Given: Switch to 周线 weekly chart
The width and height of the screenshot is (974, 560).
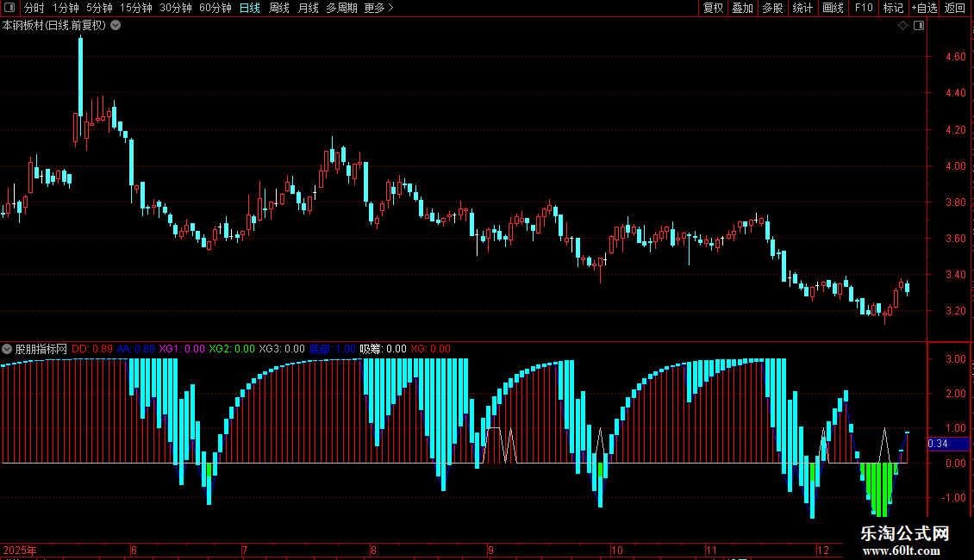Looking at the screenshot, I should coord(279,8).
